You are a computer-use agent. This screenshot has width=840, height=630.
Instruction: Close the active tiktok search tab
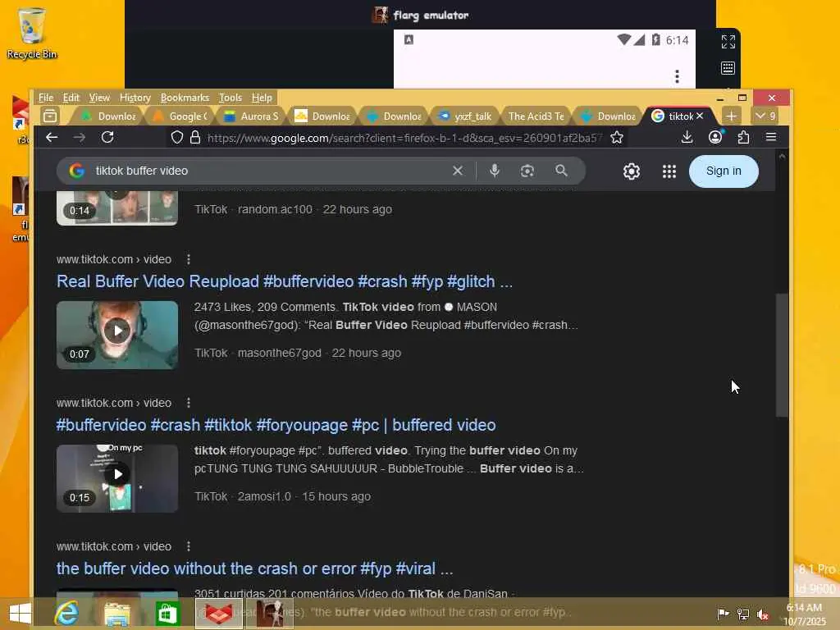point(700,116)
